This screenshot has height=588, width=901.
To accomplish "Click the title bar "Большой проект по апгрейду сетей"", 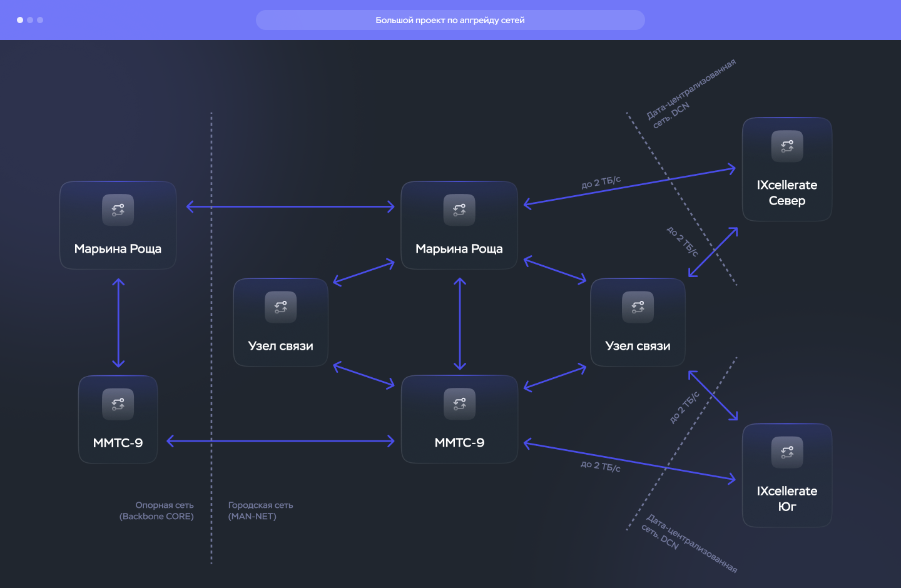I will 450,20.
